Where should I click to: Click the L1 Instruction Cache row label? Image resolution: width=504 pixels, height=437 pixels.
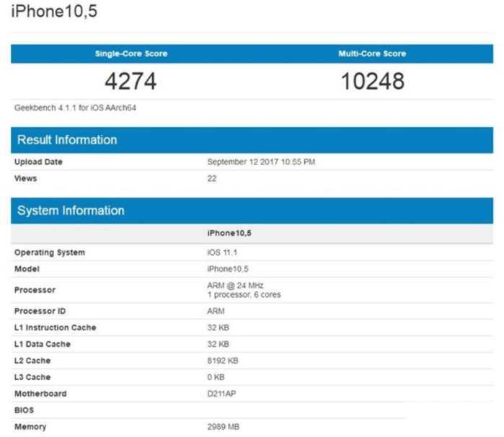click(55, 327)
